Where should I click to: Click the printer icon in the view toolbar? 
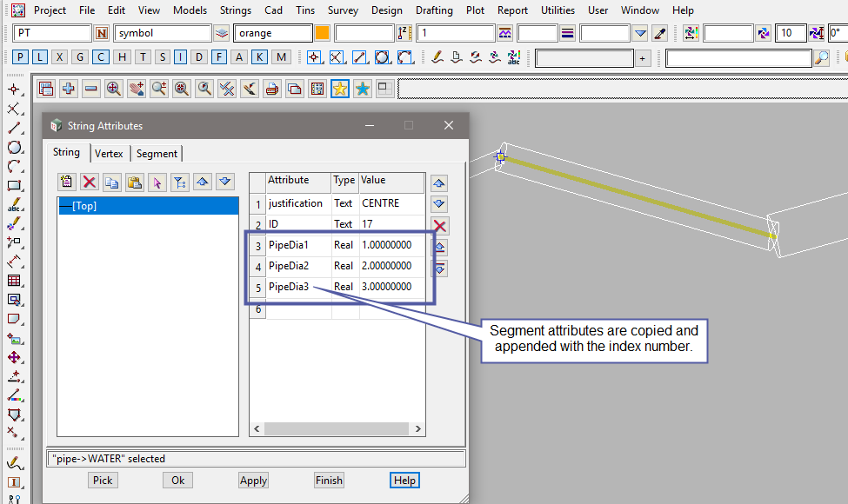(x=272, y=89)
